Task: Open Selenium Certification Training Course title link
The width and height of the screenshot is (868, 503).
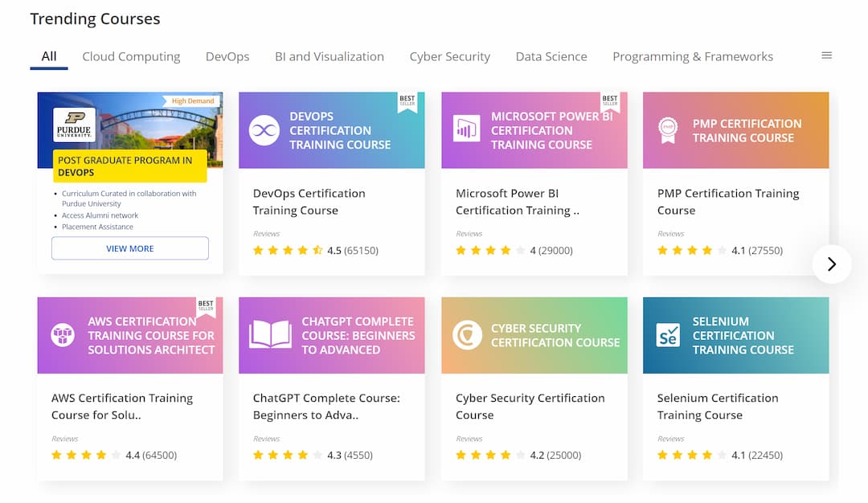Action: tap(718, 407)
